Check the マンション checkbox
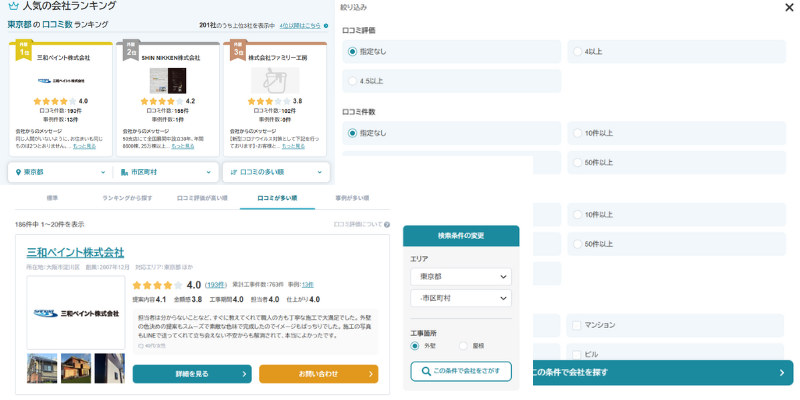 [576, 325]
